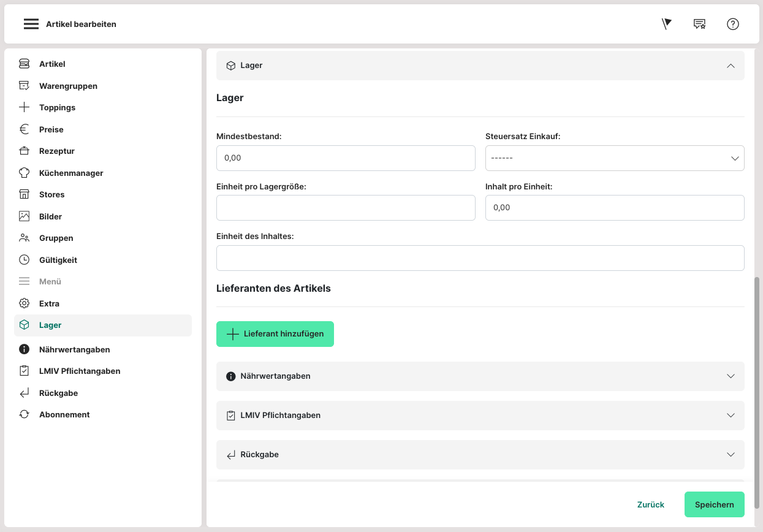Click the hamburger menu icon
The height and width of the screenshot is (532, 763).
(31, 24)
